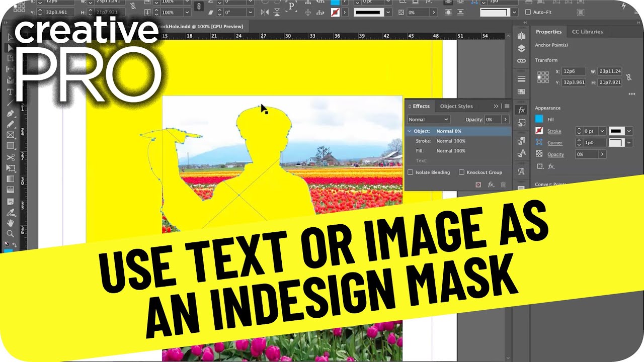Click fx button at bottom of Effects panel

click(x=491, y=185)
